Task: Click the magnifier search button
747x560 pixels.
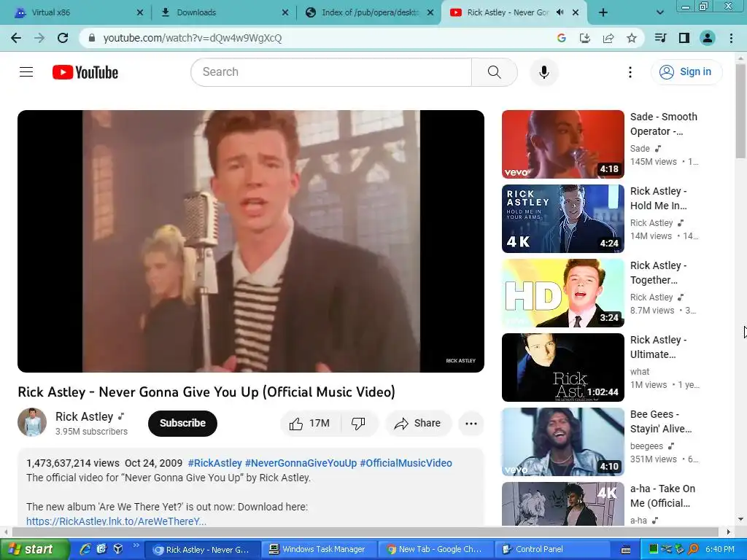Action: (x=495, y=72)
